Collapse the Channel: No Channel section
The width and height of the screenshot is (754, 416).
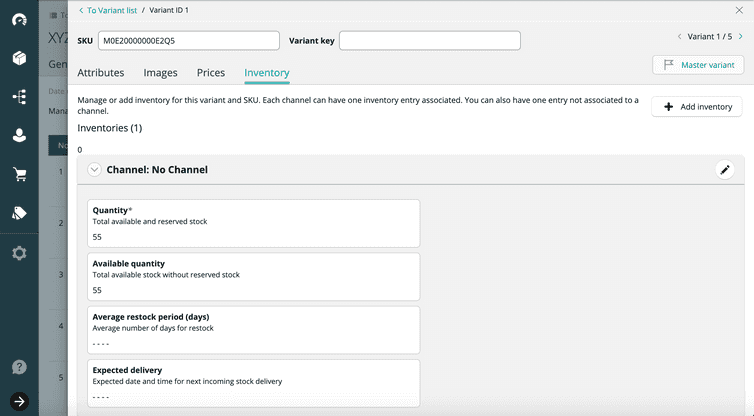pyautogui.click(x=95, y=170)
